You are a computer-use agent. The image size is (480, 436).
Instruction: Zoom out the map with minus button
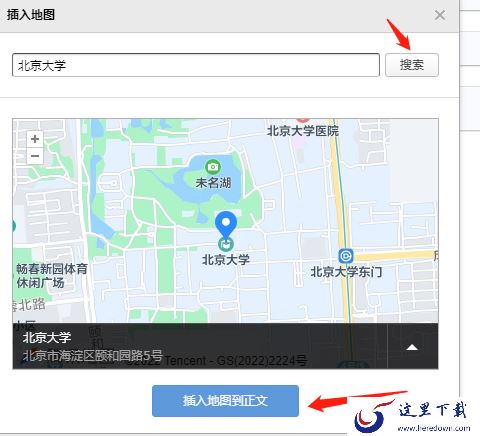(35, 156)
